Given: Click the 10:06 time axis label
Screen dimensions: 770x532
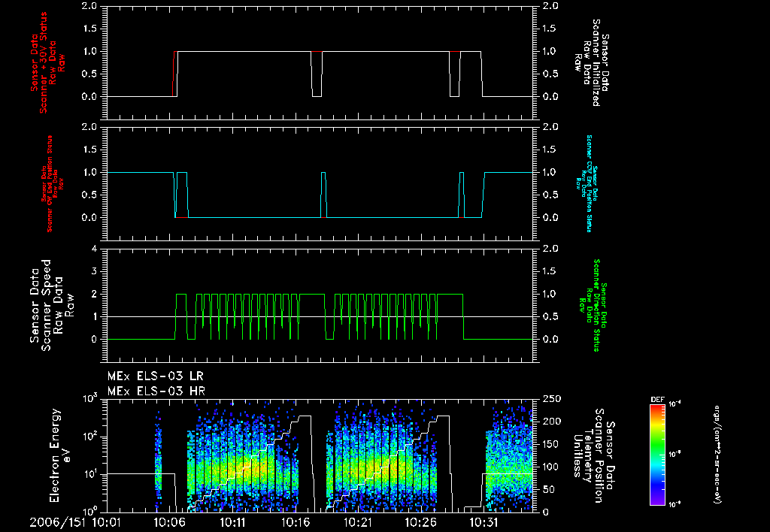Looking at the screenshot, I should point(169,522).
